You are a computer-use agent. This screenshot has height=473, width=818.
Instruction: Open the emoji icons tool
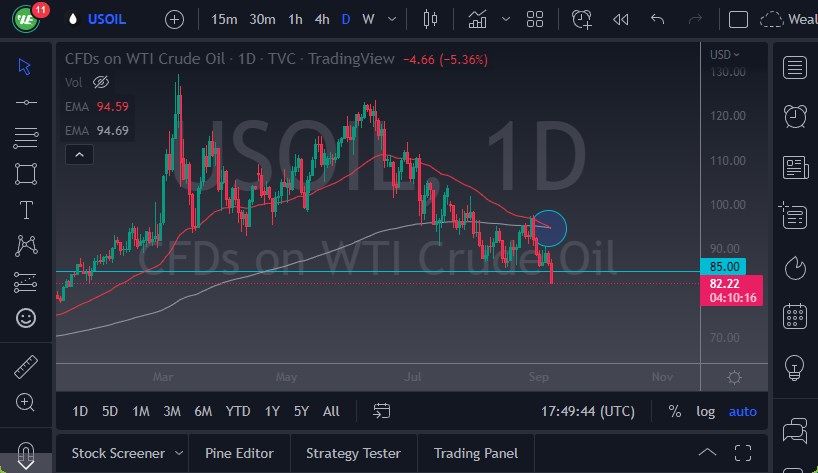pyautogui.click(x=26, y=318)
